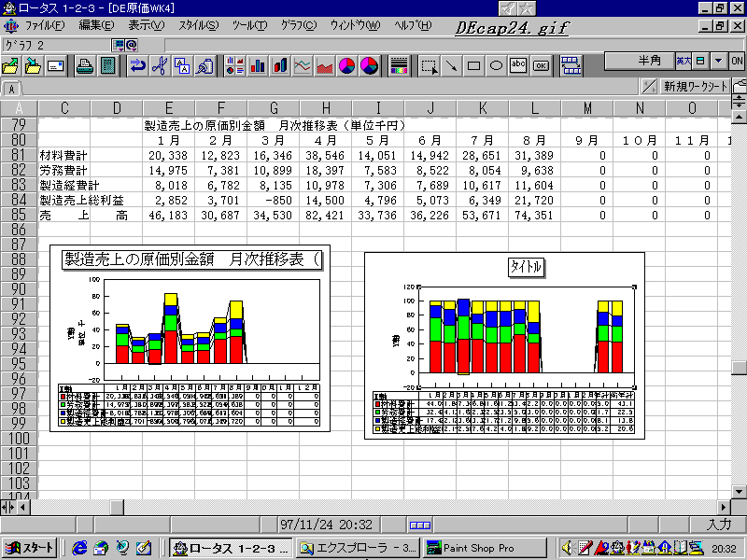
Task: Pick the draw arrow tool
Action: coord(451,65)
